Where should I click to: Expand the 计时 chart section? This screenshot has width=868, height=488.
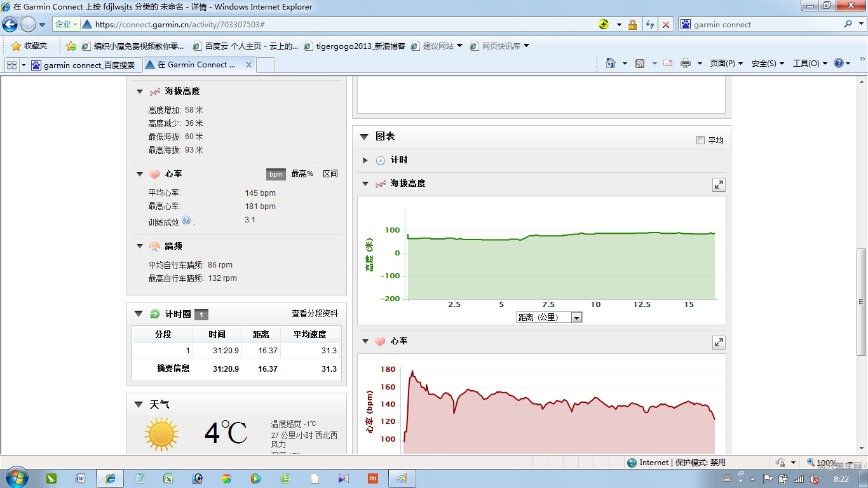[x=365, y=160]
